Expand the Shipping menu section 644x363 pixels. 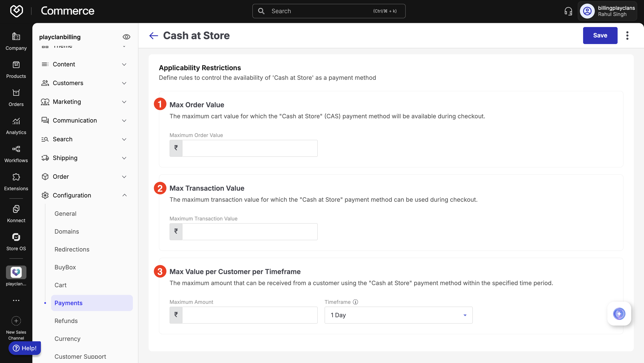tap(124, 158)
